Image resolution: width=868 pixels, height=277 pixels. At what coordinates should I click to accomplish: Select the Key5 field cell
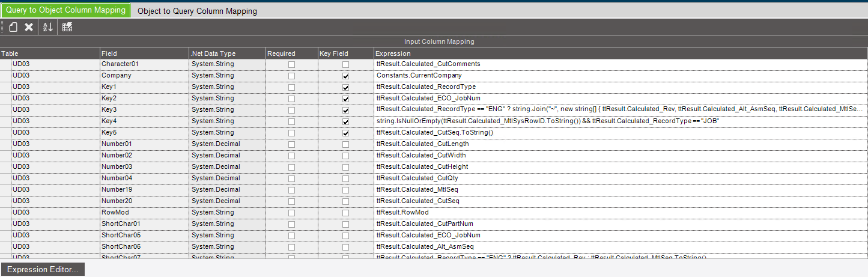tap(144, 133)
